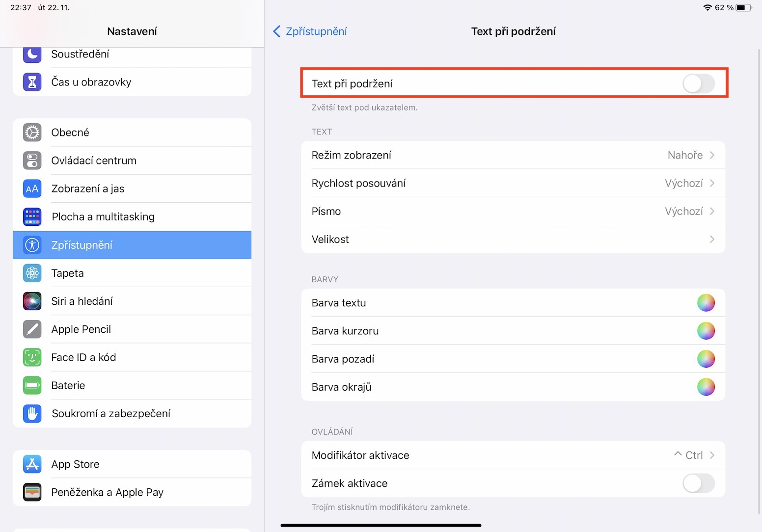Viewport: 762px width, 532px height.
Task: Click the Siri a hledání icon
Action: point(32,301)
